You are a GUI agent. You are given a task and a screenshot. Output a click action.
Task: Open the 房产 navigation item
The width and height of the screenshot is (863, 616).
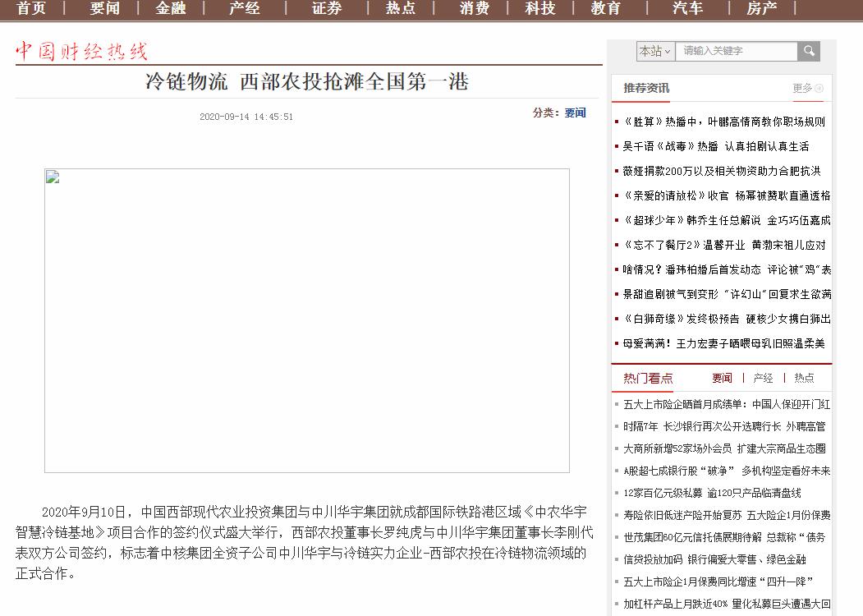click(762, 8)
